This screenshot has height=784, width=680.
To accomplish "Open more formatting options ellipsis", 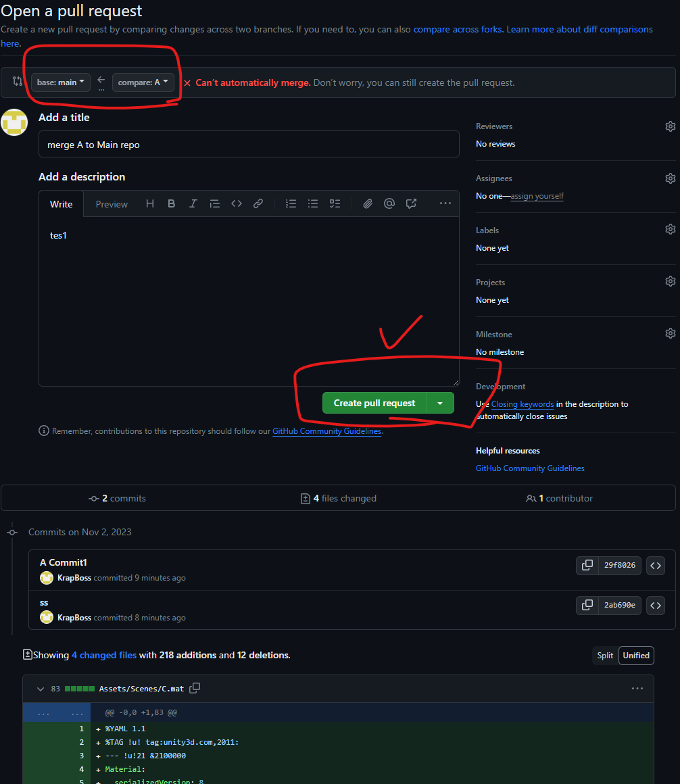I will pyautogui.click(x=445, y=203).
